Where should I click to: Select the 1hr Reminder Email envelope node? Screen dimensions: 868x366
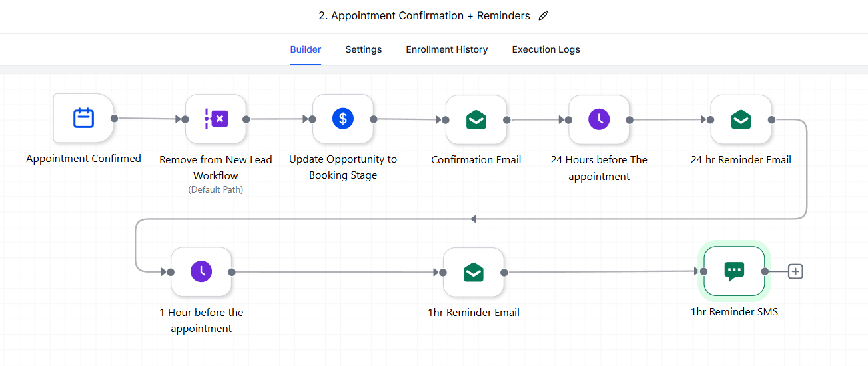pyautogui.click(x=474, y=272)
